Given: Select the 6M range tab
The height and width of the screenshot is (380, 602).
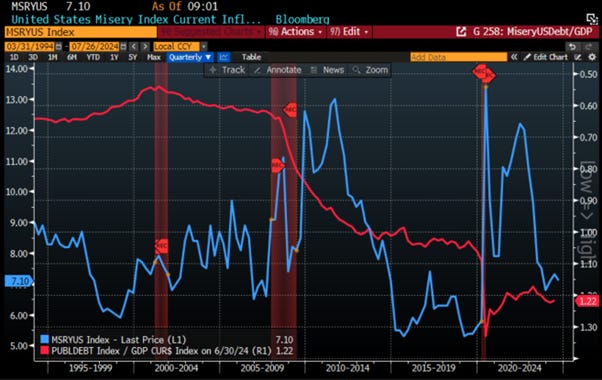Looking at the screenshot, I should point(72,57).
